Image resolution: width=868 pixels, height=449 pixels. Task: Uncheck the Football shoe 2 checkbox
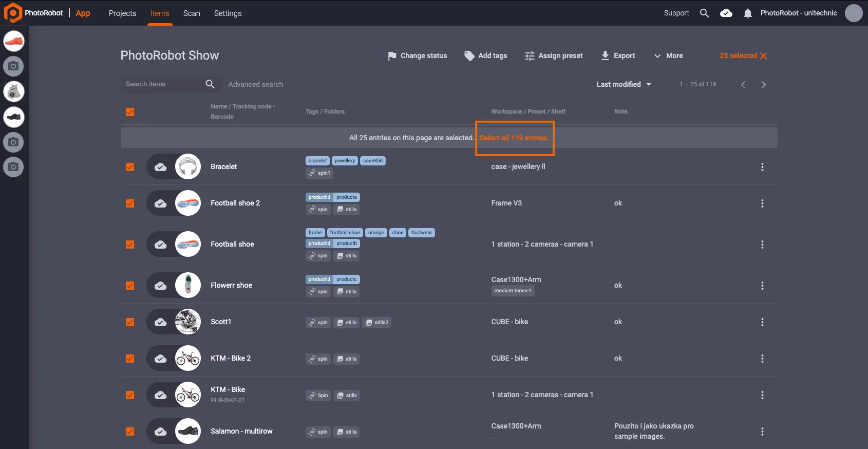[130, 203]
